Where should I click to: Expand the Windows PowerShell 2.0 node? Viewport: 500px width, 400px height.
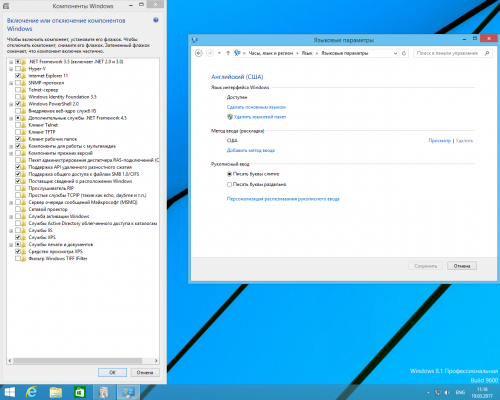11,104
